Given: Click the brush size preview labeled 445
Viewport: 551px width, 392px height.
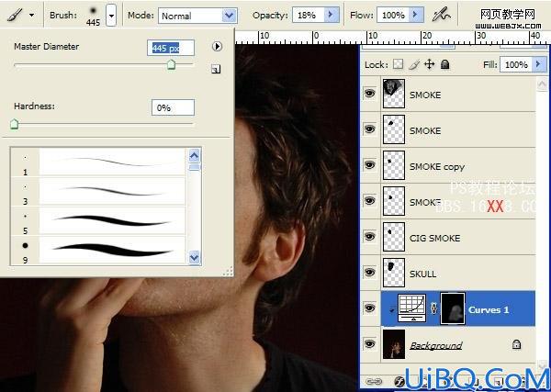Looking at the screenshot, I should 93,16.
